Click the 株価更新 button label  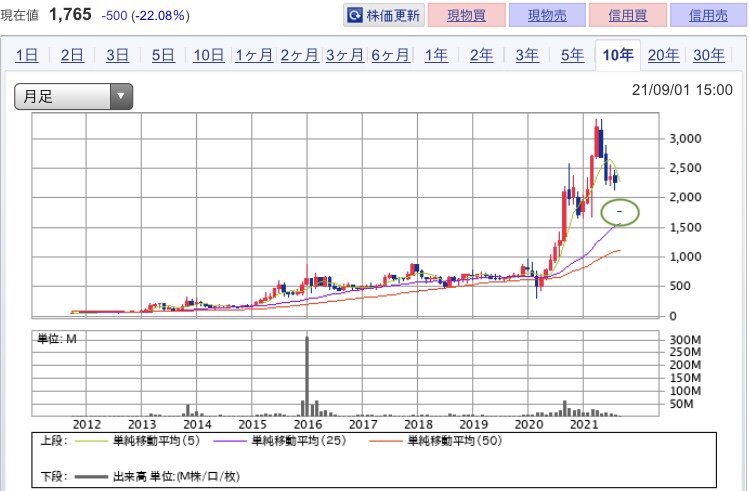pos(393,15)
